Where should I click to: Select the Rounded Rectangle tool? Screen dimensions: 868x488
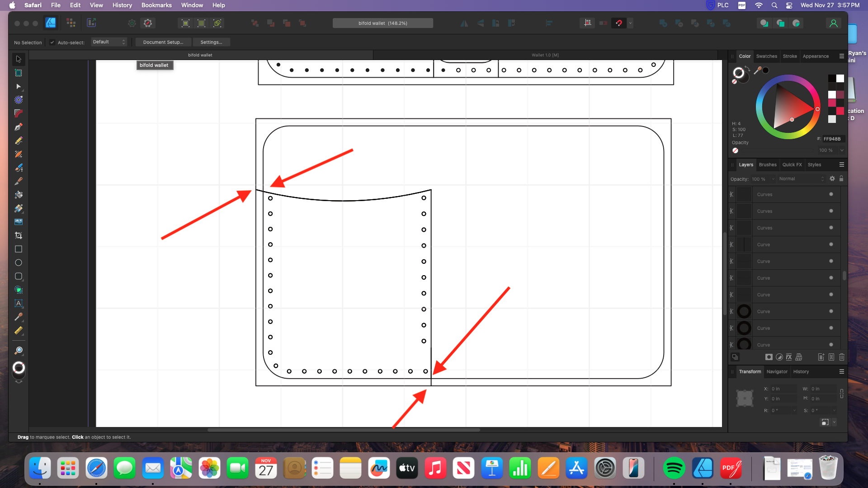[x=19, y=276]
